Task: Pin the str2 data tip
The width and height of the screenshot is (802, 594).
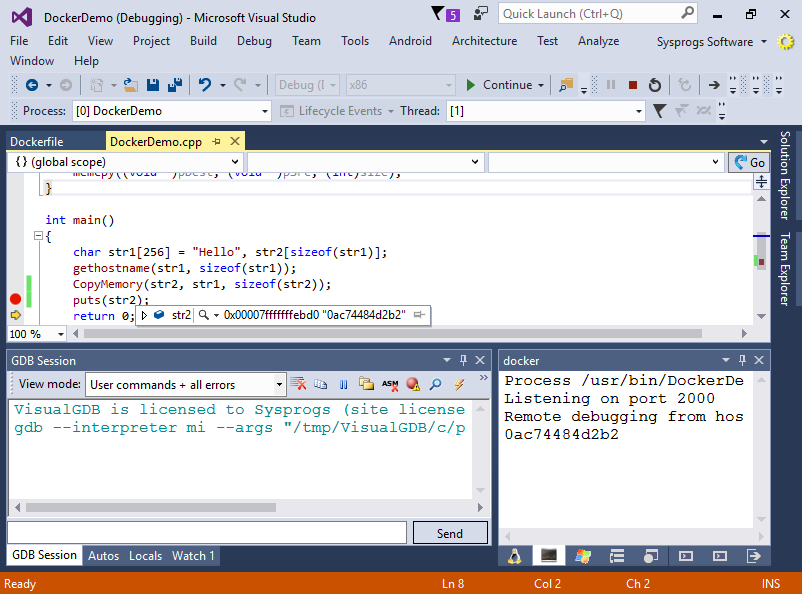Action: 419,315
